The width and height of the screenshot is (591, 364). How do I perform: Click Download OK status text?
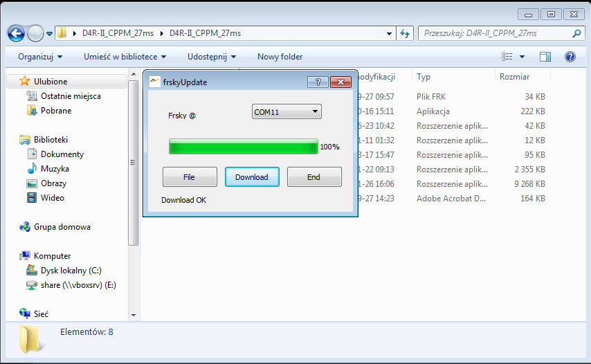(183, 200)
